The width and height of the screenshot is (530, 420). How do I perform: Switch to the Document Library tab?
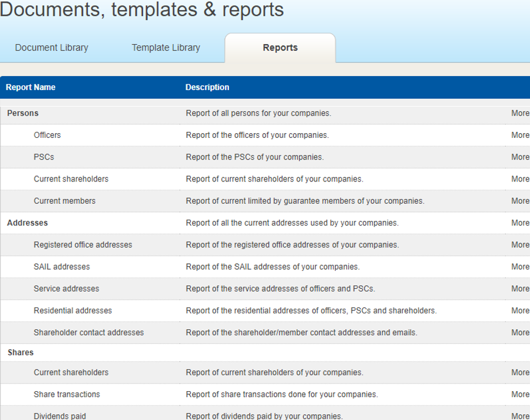(51, 48)
